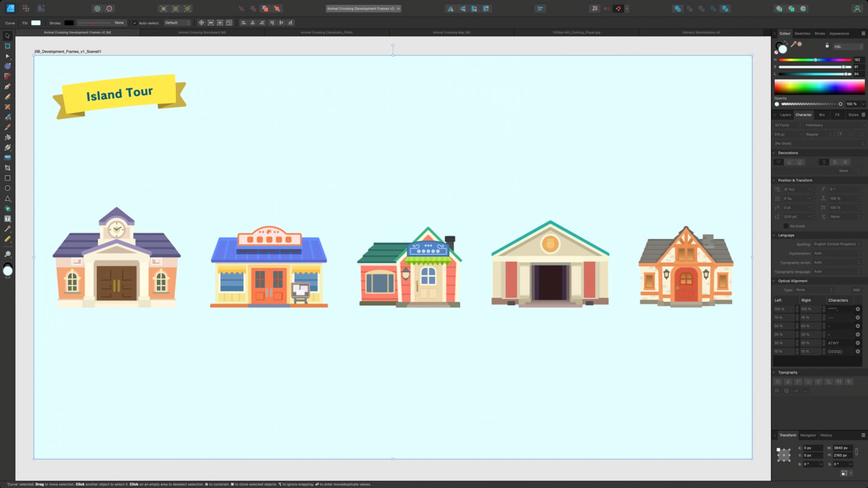Switch to the Swatches tab

click(x=803, y=34)
